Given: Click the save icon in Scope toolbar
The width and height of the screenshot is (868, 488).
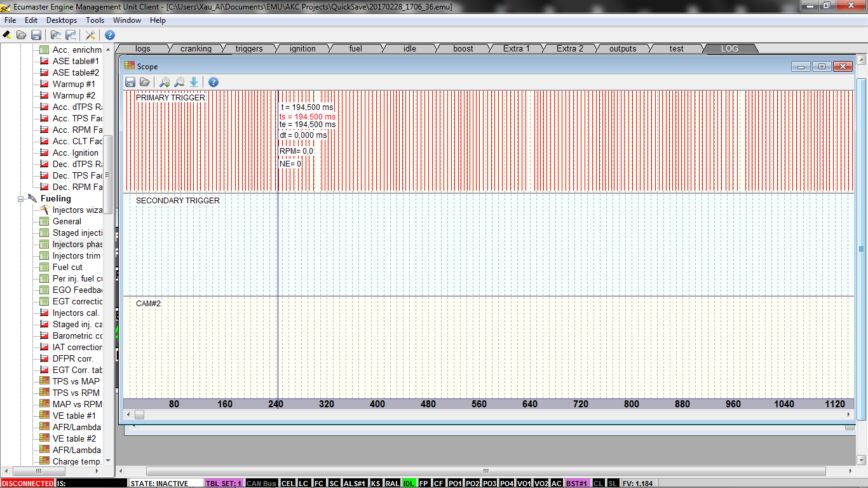Looking at the screenshot, I should point(130,82).
